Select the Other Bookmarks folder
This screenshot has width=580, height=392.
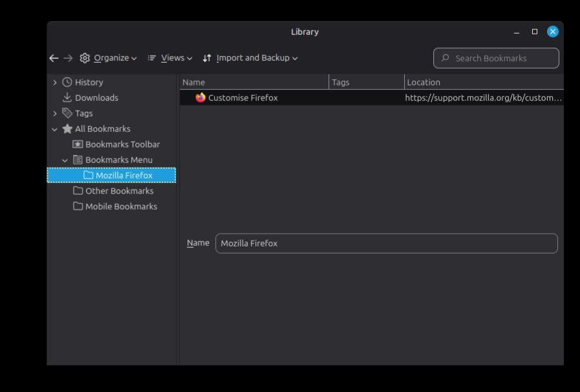[x=119, y=191]
